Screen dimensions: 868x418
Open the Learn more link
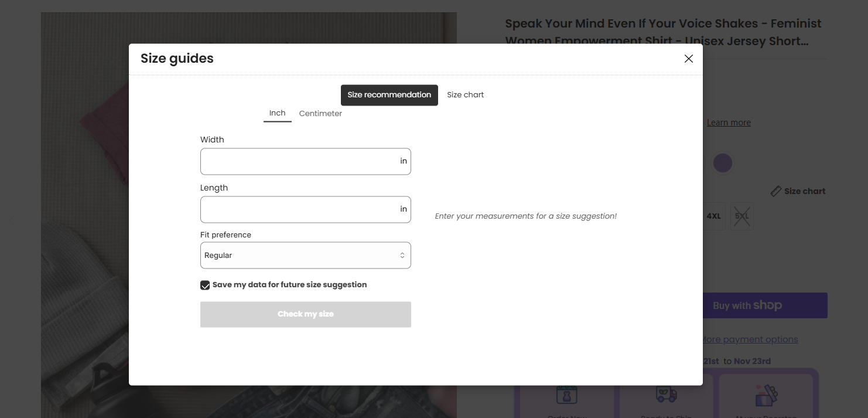coord(728,123)
